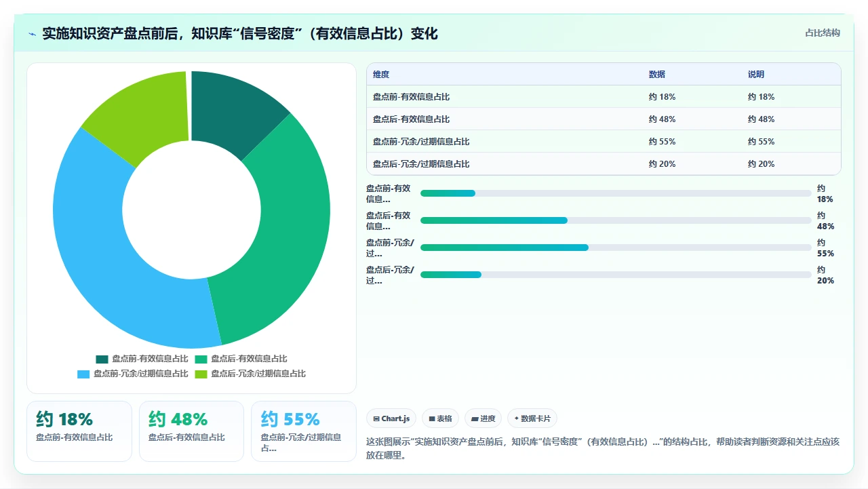Toggle legend label 盘点前-冗余/过期信息占比

pos(141,374)
